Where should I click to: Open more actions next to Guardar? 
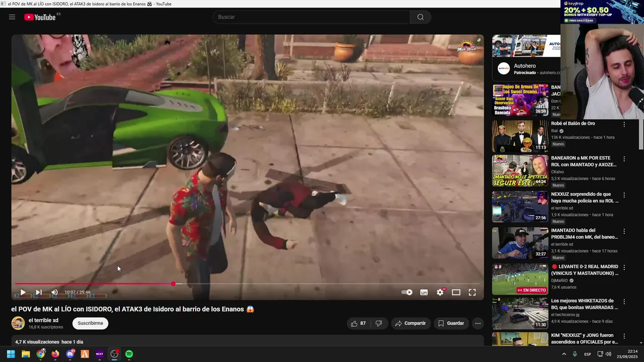478,323
